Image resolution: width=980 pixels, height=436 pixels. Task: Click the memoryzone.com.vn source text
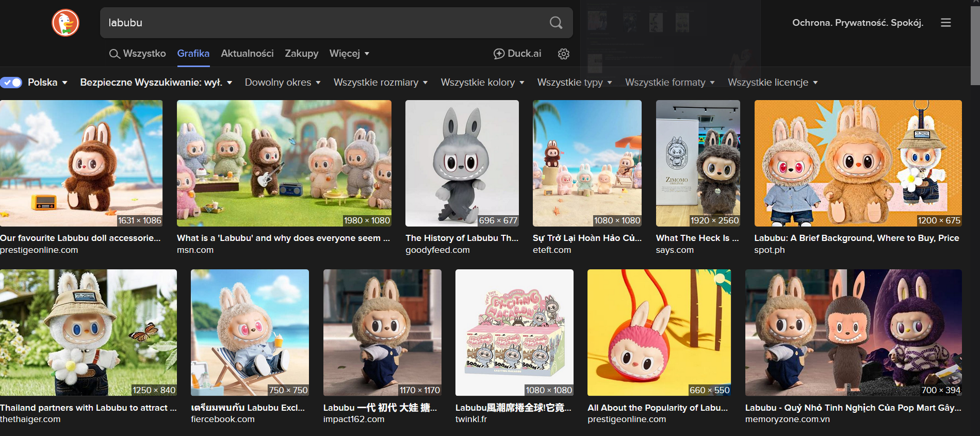(788, 419)
